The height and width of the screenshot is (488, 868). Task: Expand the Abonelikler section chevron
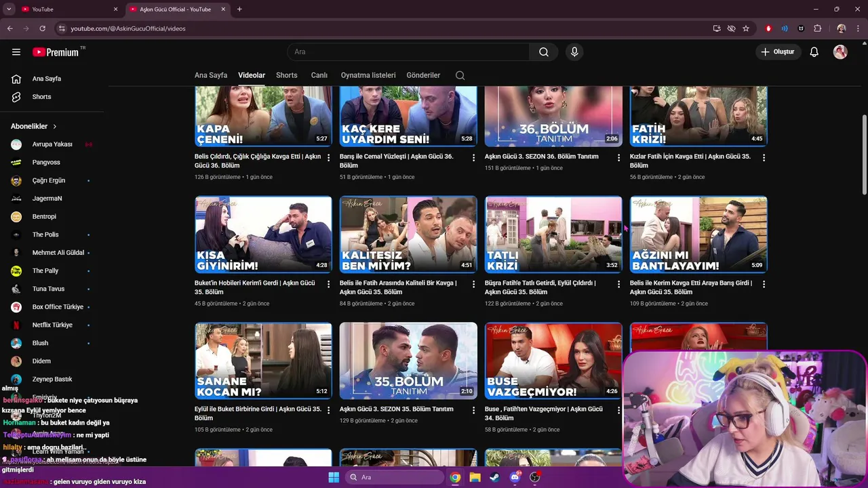pyautogui.click(x=55, y=127)
